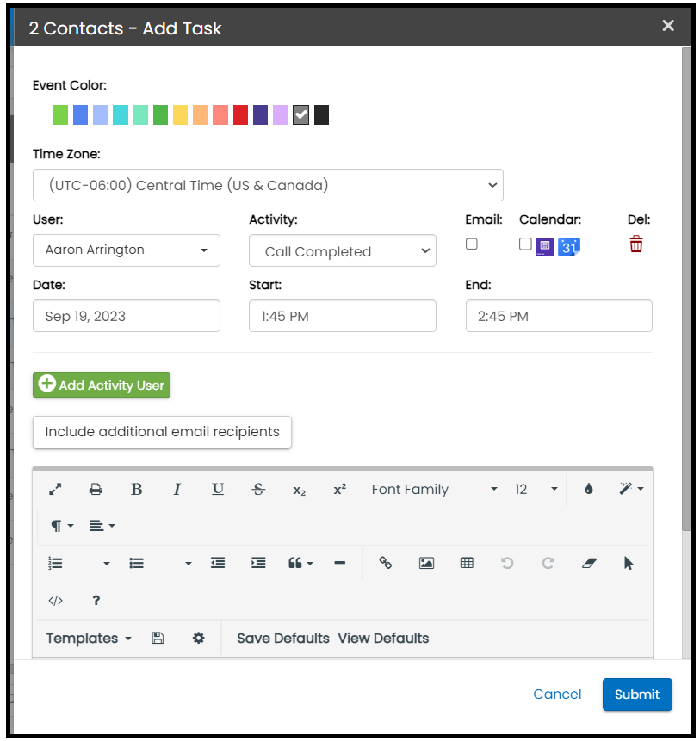Click the print icon in editor toolbar
The image size is (700, 741).
(96, 489)
